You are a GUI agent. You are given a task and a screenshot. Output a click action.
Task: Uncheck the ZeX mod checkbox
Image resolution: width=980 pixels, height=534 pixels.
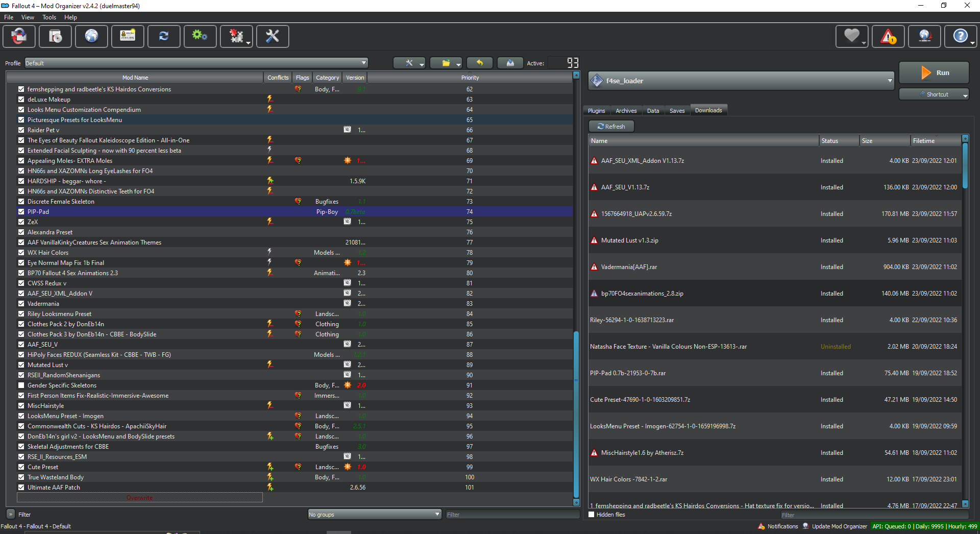pyautogui.click(x=21, y=222)
